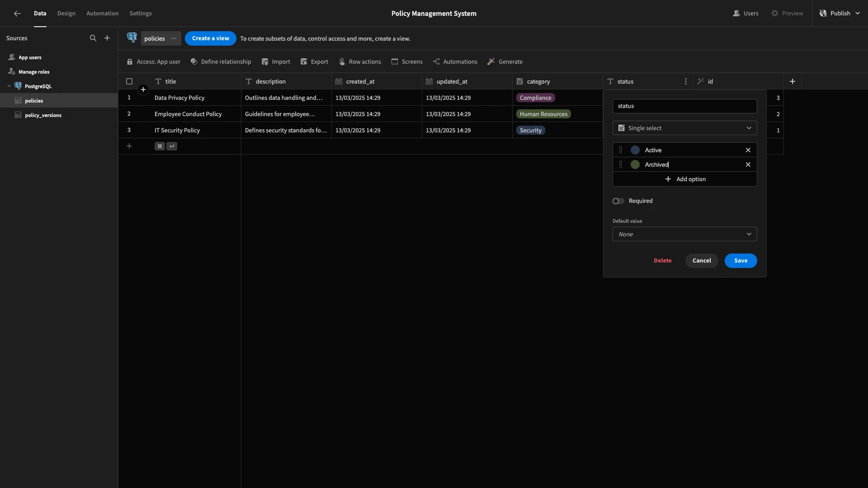Open Access: App user settings
This screenshot has width=868, height=488.
[x=154, y=62]
